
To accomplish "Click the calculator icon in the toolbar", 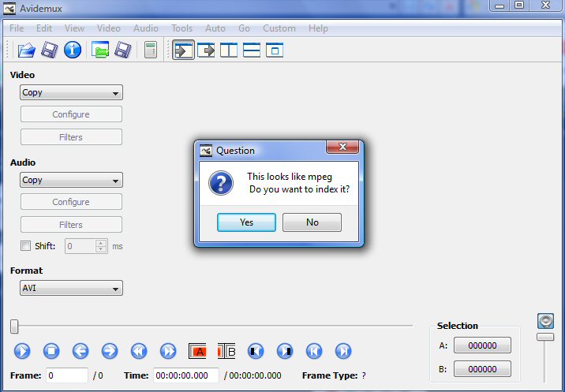I will click(150, 50).
